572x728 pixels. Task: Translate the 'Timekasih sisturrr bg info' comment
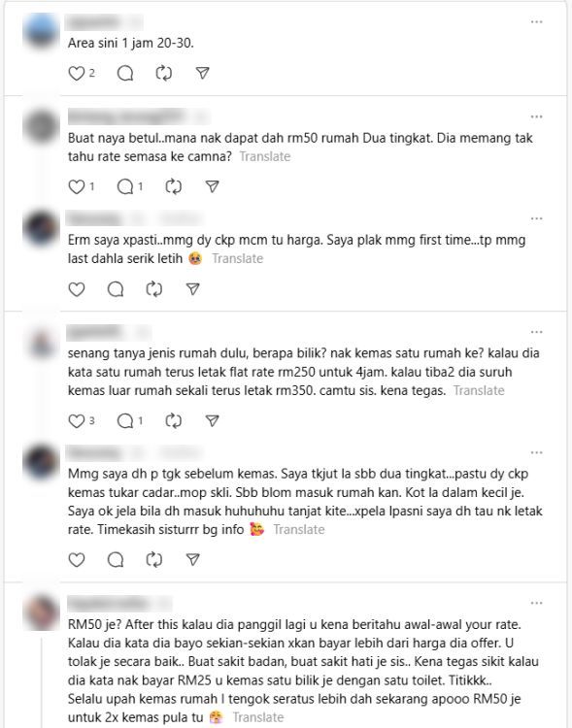299,529
